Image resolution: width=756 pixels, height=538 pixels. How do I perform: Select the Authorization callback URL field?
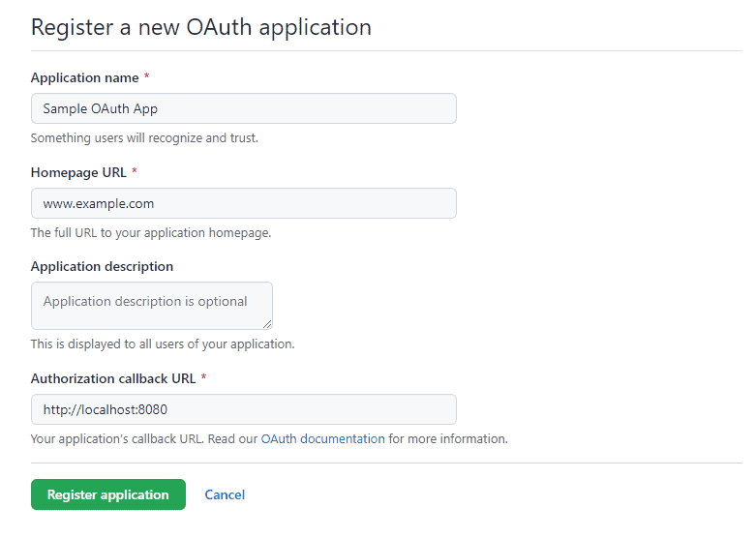click(243, 409)
